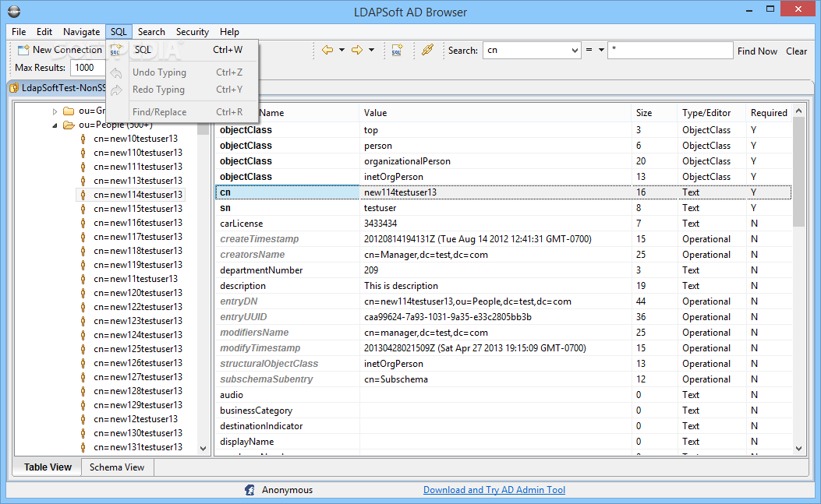Click the closed folder icon for ou=Gr
This screenshot has height=504, width=821.
click(69, 111)
